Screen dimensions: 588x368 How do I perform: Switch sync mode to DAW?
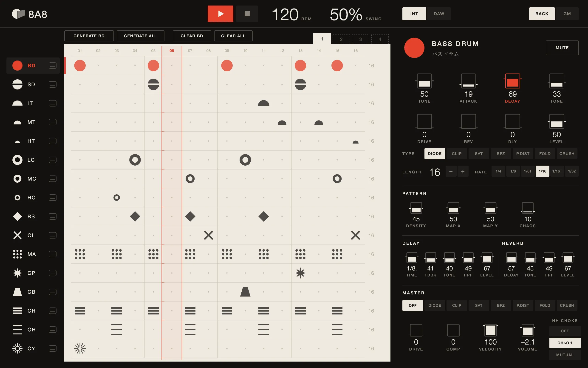click(439, 14)
